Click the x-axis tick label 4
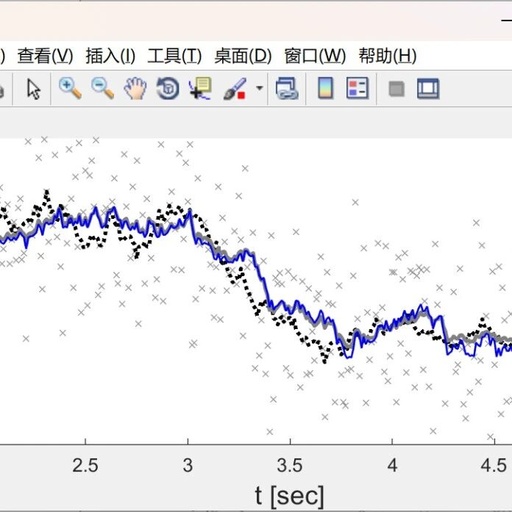 [x=392, y=466]
